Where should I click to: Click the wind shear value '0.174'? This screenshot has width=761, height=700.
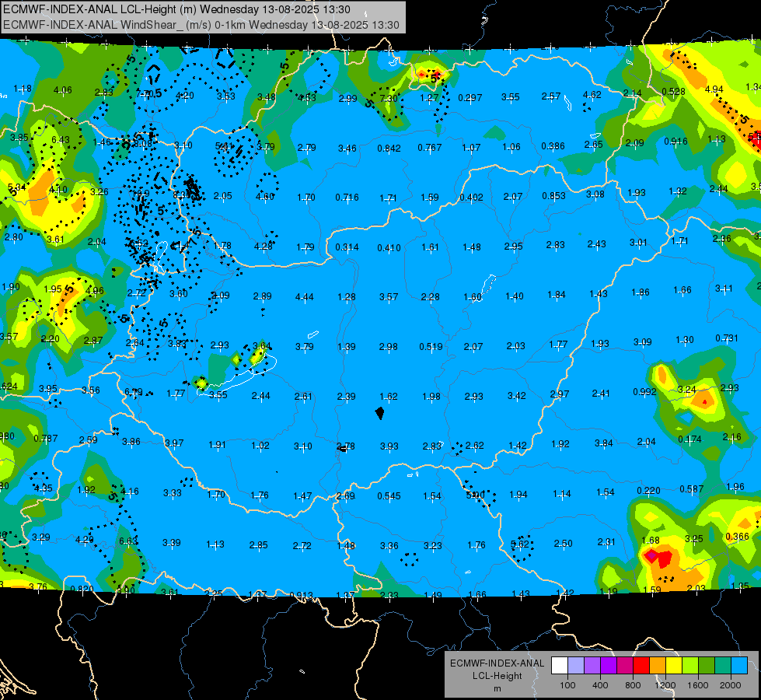tap(689, 439)
